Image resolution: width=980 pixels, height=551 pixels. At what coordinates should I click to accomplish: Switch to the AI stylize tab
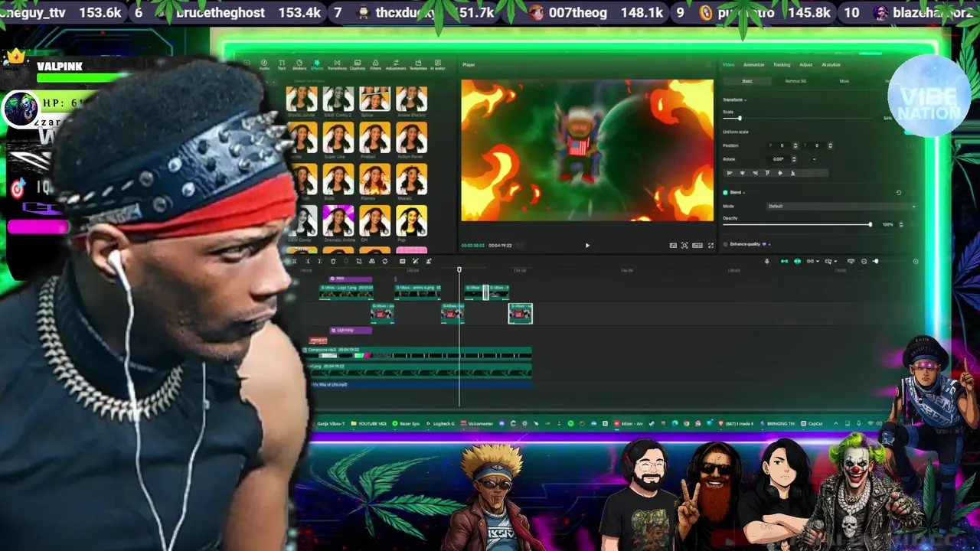831,65
